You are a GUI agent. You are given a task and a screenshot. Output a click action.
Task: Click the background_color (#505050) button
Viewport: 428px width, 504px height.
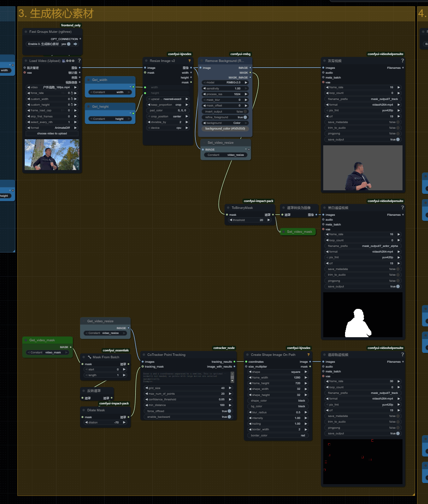pyautogui.click(x=225, y=129)
